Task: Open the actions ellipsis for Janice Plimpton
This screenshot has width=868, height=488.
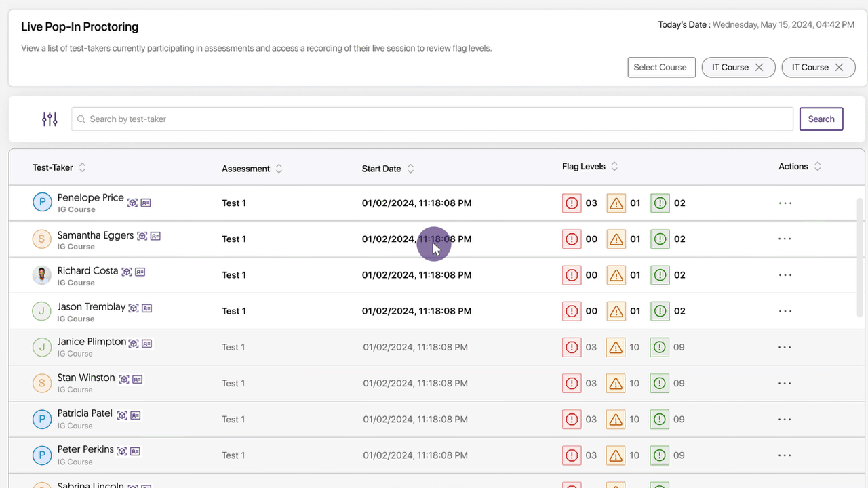Action: click(785, 347)
